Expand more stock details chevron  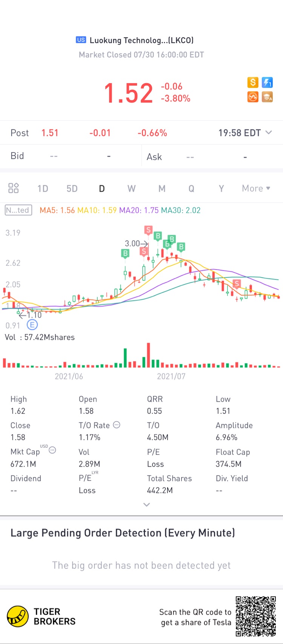coord(147,505)
